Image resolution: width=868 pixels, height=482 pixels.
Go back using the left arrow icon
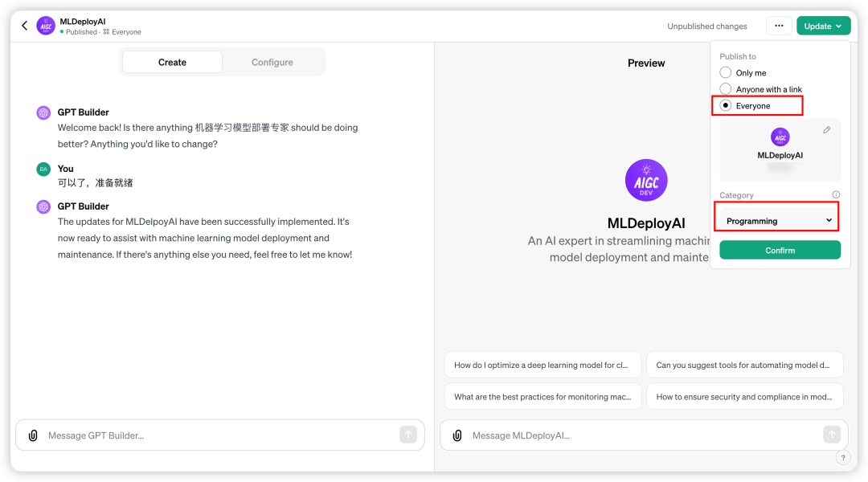click(x=24, y=26)
